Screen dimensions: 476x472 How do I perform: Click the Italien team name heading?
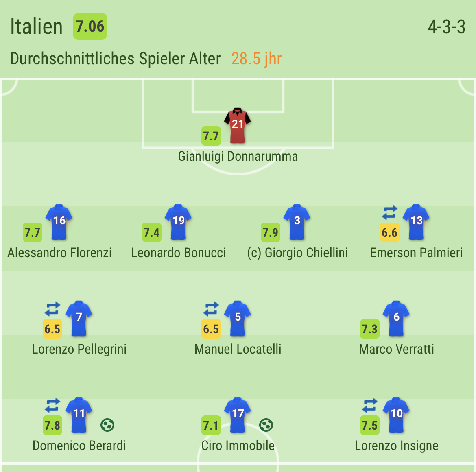(37, 27)
